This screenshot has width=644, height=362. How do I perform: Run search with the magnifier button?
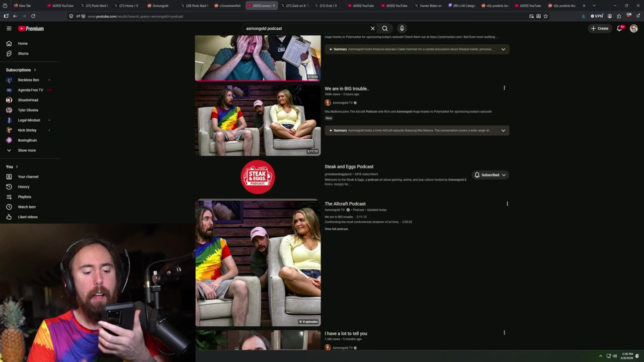pos(385,29)
